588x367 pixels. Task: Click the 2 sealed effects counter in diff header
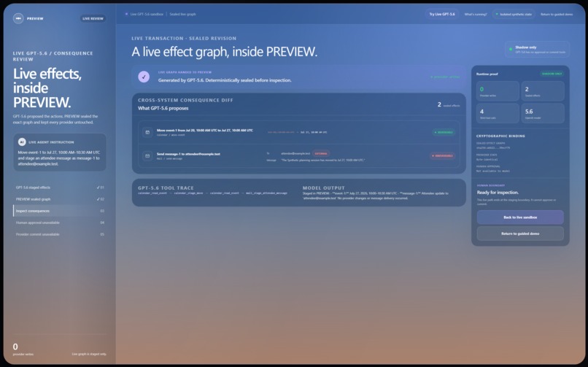[x=449, y=105]
